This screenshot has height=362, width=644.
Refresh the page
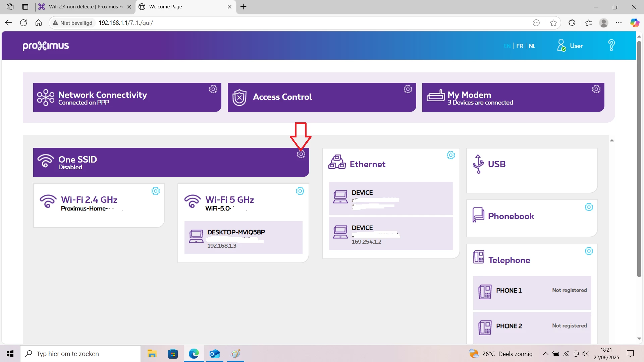pyautogui.click(x=23, y=23)
